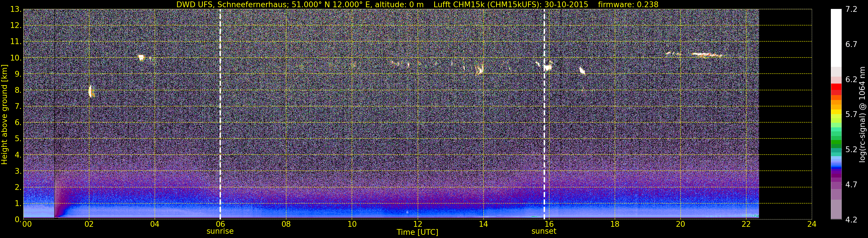The image size is (868, 238).
Task: Click the 00 tick label on the time axis
Action: (x=27, y=224)
